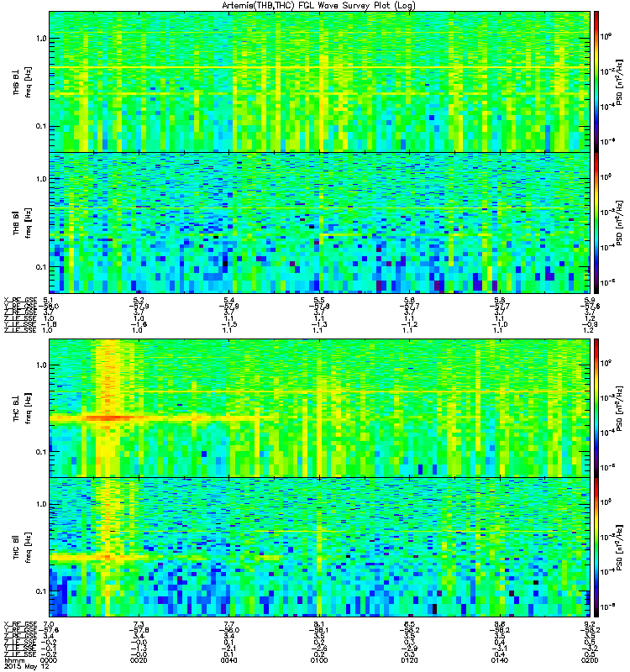Click the bright red wave burst in the THC B⊥ spectrogram

point(108,417)
